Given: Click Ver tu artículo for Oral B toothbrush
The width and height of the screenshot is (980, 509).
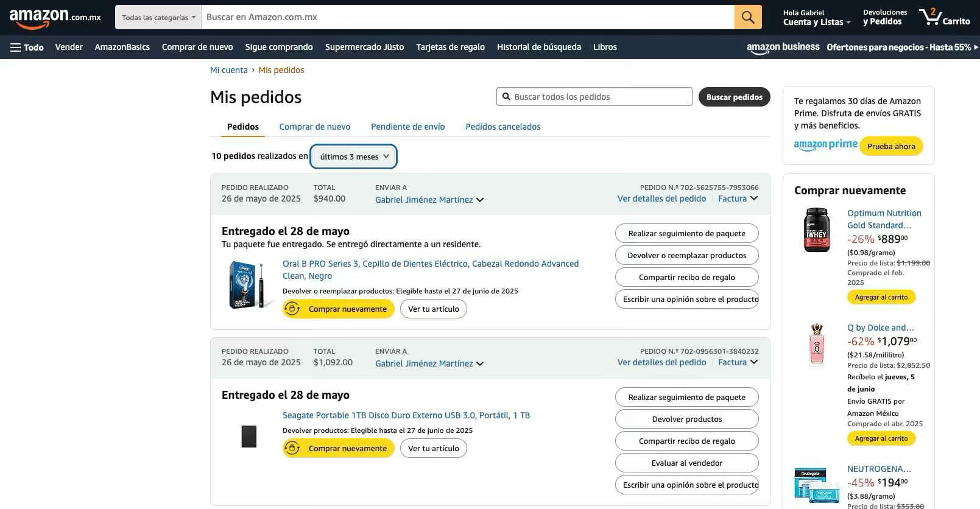Looking at the screenshot, I should click(434, 309).
